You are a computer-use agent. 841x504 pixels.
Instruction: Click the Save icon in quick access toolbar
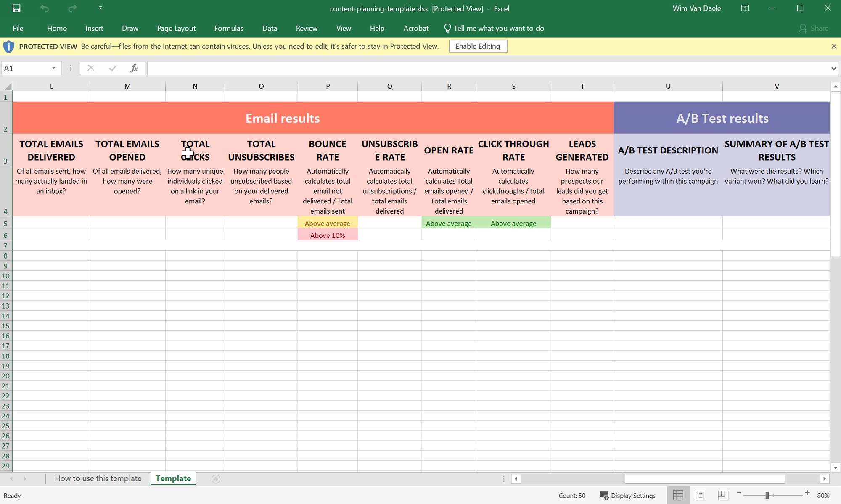(x=16, y=8)
